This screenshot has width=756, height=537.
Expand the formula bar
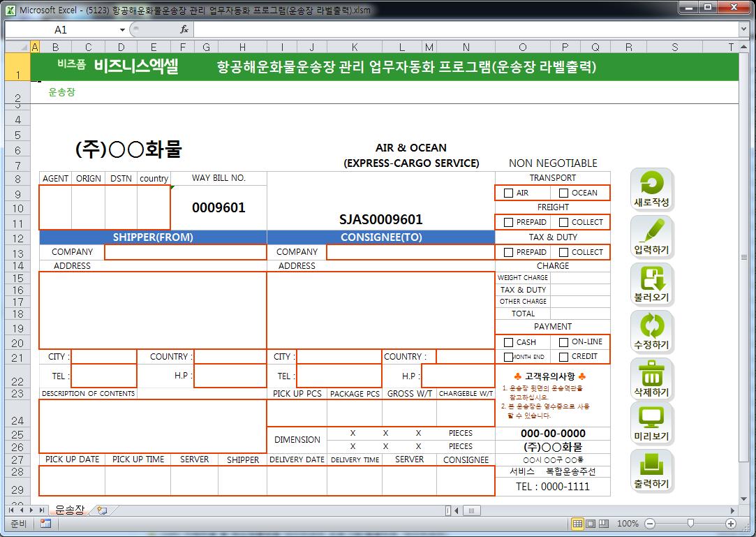[x=743, y=30]
